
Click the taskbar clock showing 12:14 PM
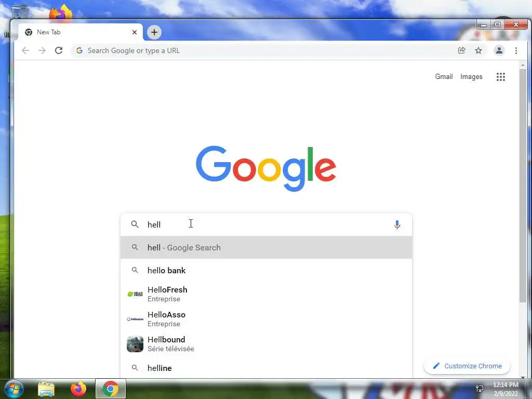pyautogui.click(x=506, y=389)
